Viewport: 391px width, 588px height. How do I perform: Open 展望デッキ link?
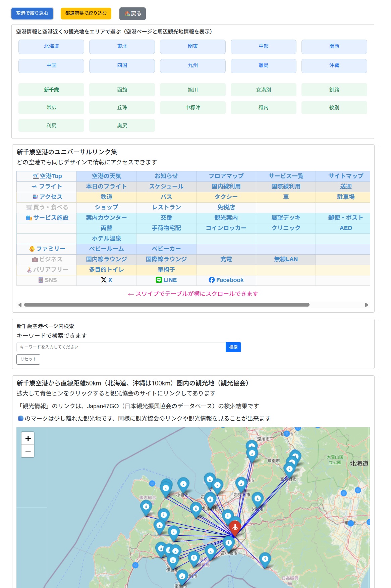(286, 218)
